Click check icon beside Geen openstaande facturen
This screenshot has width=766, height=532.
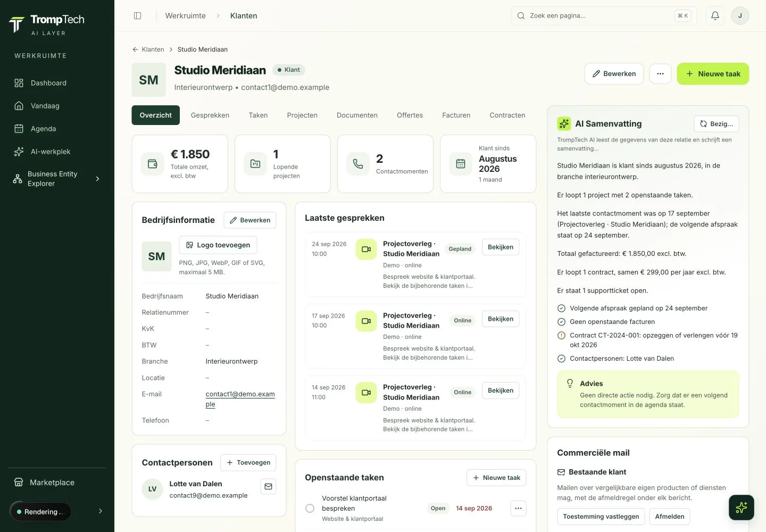click(x=561, y=322)
